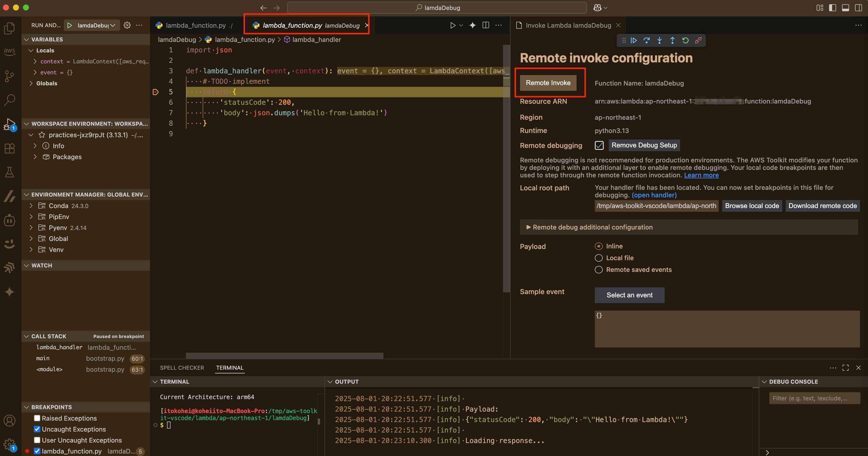Click the split editor icon
Image resolution: width=868 pixels, height=456 pixels.
pos(486,25)
